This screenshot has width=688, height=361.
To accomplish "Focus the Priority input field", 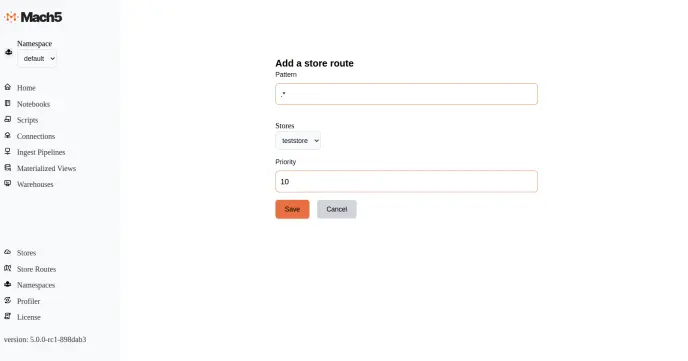I will (406, 181).
